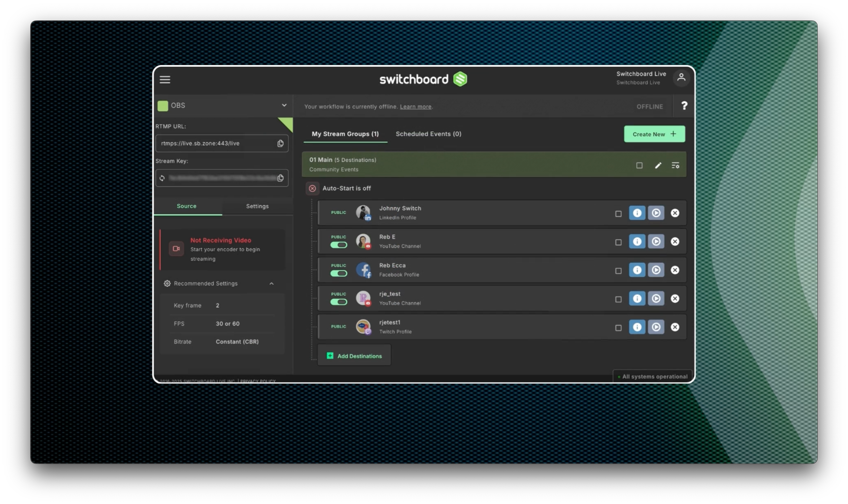The image size is (848, 504).
Task: Click the '30 or 60' FPS value
Action: [228, 324]
